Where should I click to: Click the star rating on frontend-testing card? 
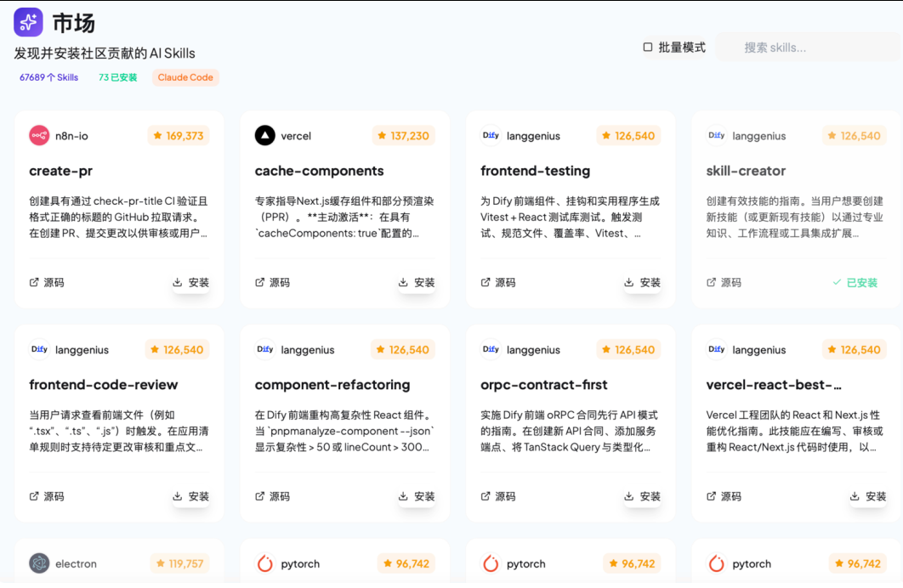tap(628, 136)
